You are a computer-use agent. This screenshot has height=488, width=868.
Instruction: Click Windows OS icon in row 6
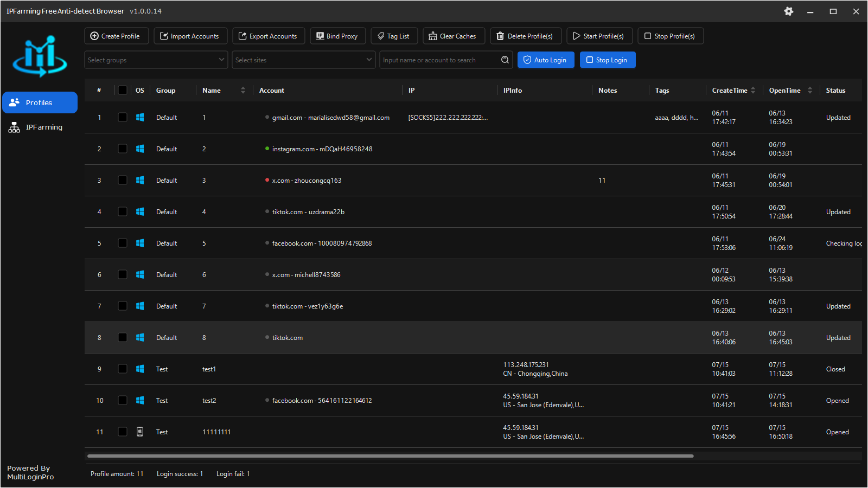point(140,274)
